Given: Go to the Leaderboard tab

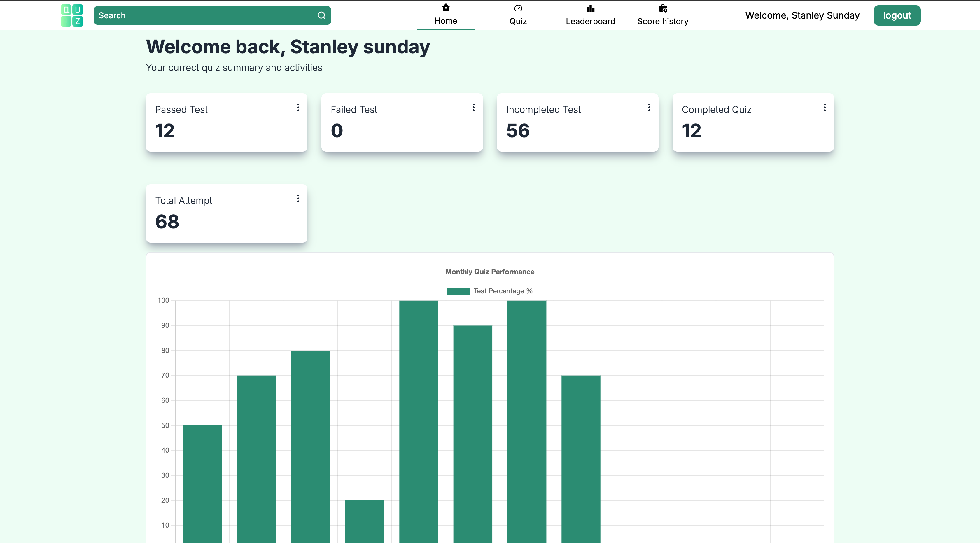Looking at the screenshot, I should [590, 21].
